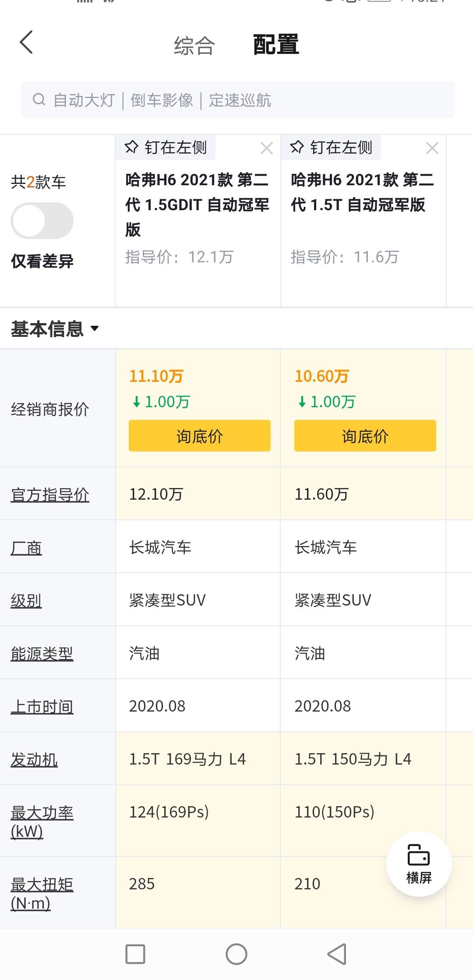The image size is (473, 980).
Task: Open the 最大功率(kW) explanation link
Action: click(x=42, y=821)
